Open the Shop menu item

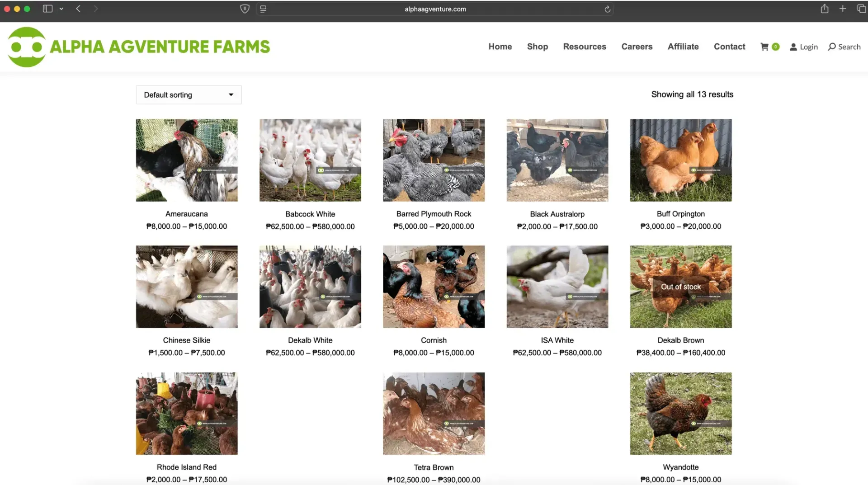(537, 47)
